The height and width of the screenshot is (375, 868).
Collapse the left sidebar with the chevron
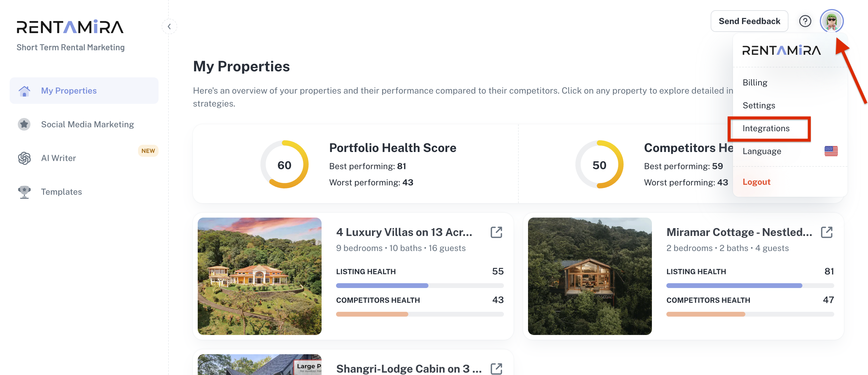[x=169, y=26]
